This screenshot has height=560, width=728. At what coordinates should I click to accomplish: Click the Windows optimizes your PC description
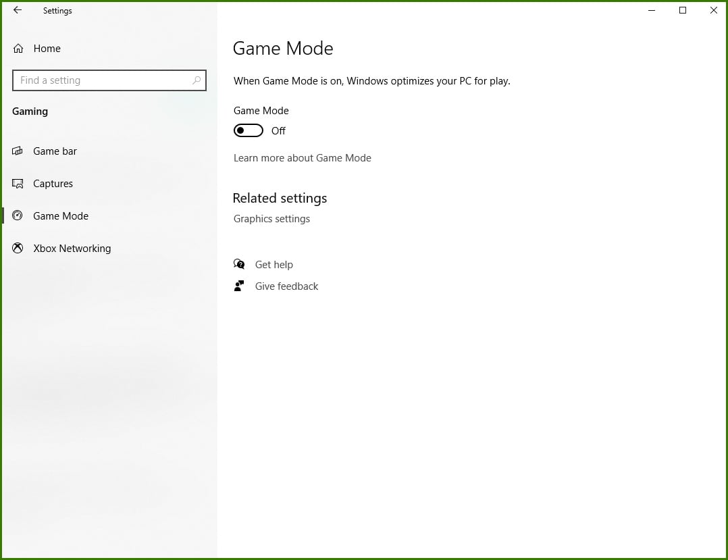click(372, 81)
